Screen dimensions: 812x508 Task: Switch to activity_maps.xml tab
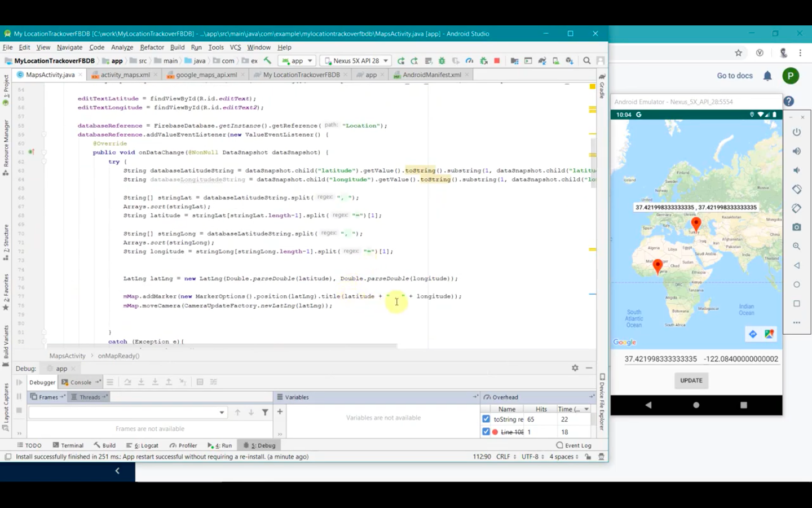pyautogui.click(x=125, y=75)
